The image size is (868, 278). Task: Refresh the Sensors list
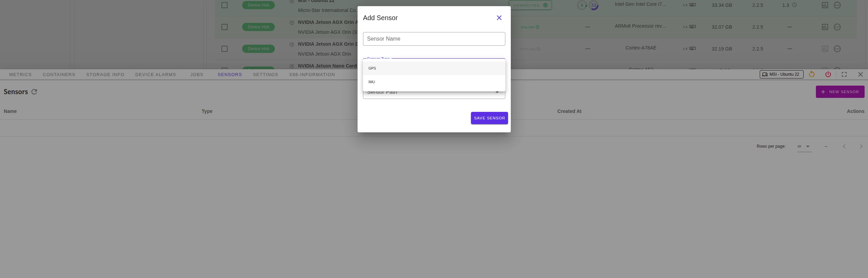[x=34, y=92]
